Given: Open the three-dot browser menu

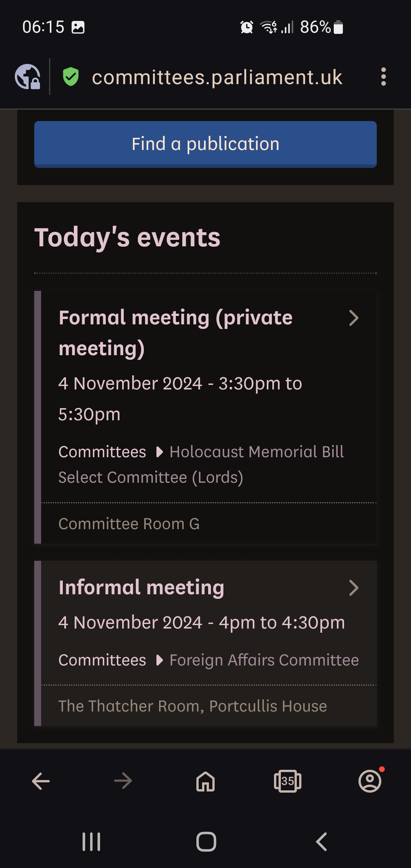Looking at the screenshot, I should pyautogui.click(x=383, y=77).
